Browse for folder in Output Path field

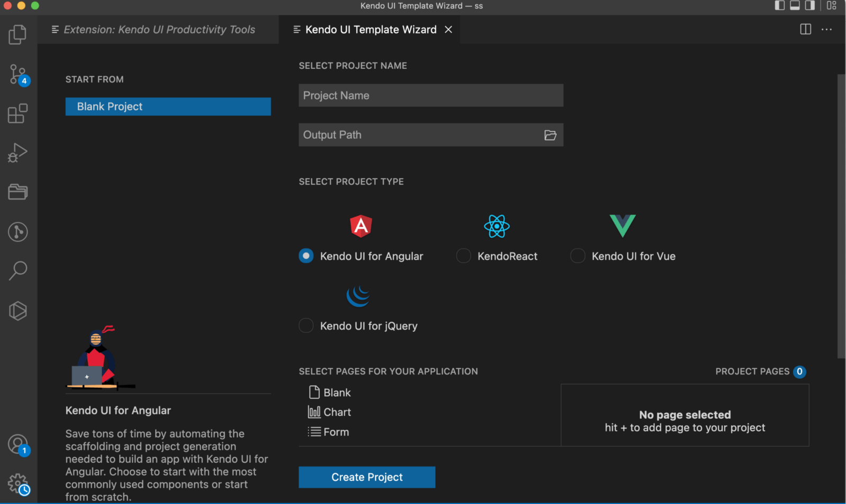(x=550, y=135)
